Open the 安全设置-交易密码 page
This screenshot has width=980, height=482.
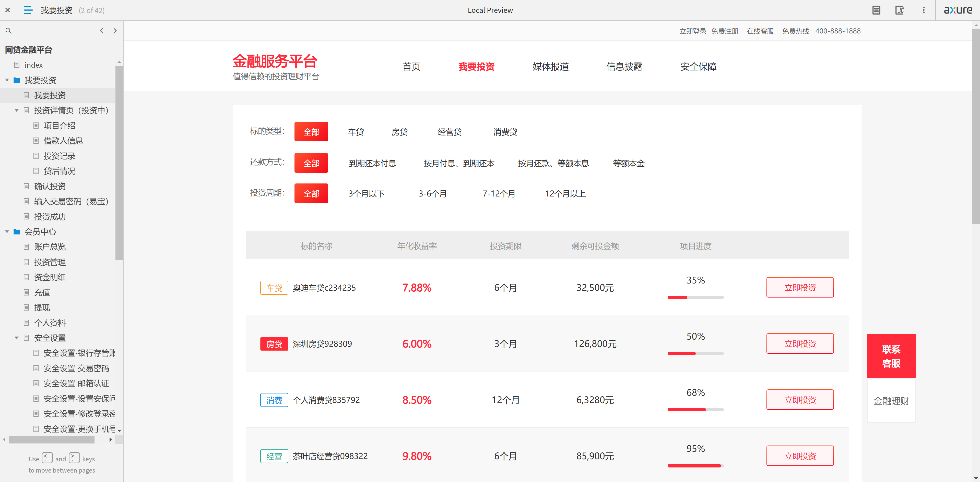point(76,368)
